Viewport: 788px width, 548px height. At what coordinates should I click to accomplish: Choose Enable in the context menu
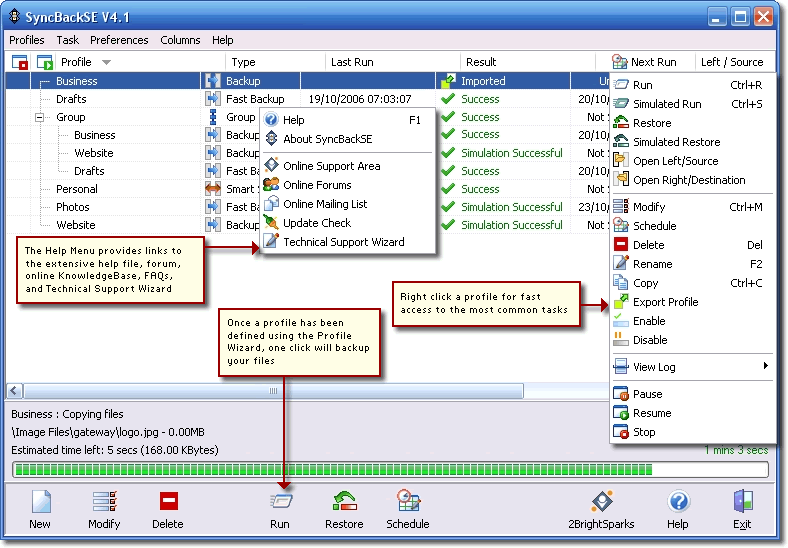click(649, 321)
